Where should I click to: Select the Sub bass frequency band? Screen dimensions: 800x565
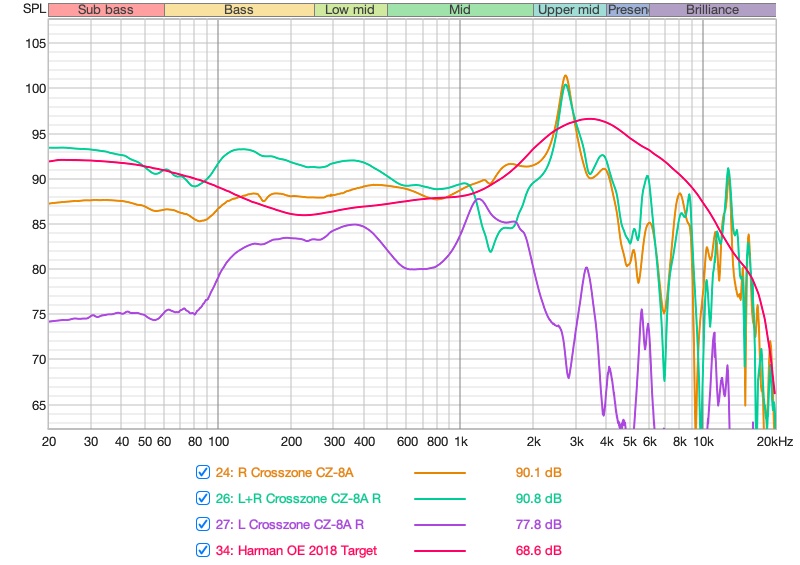pyautogui.click(x=106, y=10)
